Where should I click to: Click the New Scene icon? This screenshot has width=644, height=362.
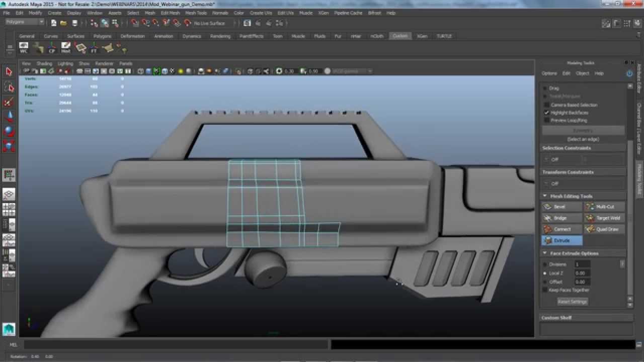pos(53,23)
